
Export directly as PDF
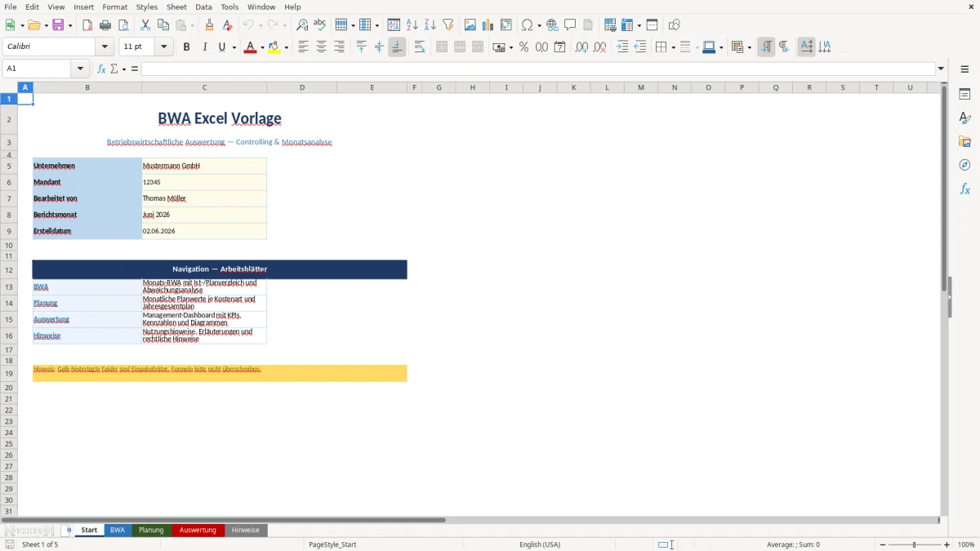tap(88, 25)
